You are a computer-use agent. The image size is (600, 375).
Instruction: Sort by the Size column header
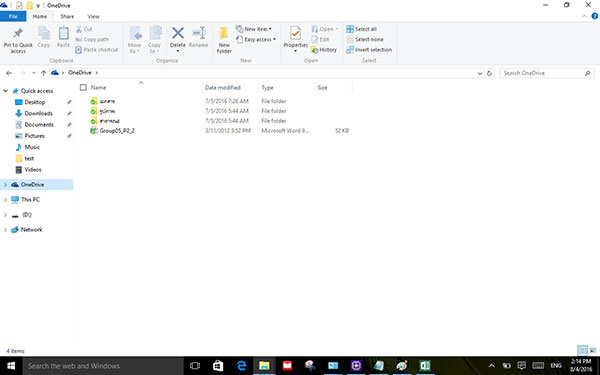click(x=322, y=88)
